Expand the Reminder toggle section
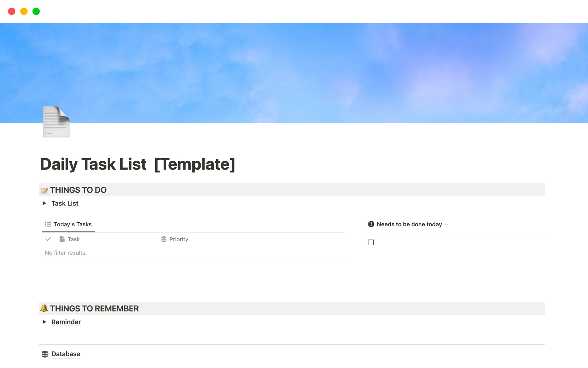 coord(44,322)
